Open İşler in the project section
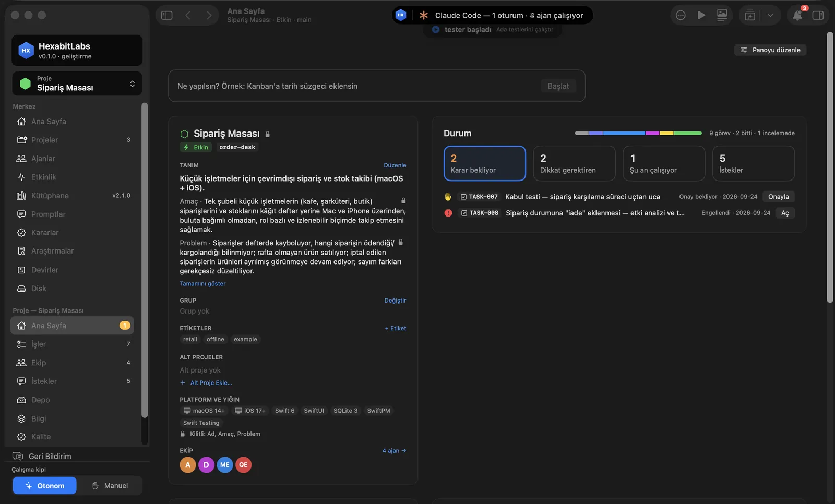Screen dimensions: 835x504 point(72,344)
